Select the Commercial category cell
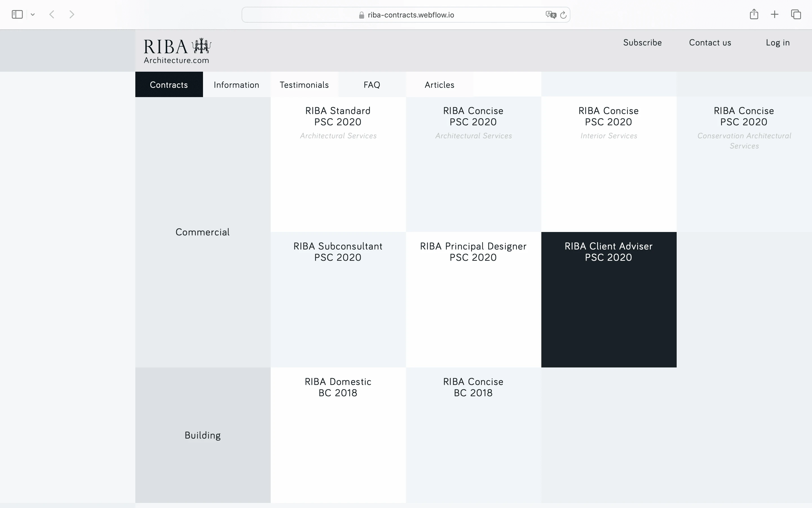This screenshot has width=812, height=508. pos(203,232)
